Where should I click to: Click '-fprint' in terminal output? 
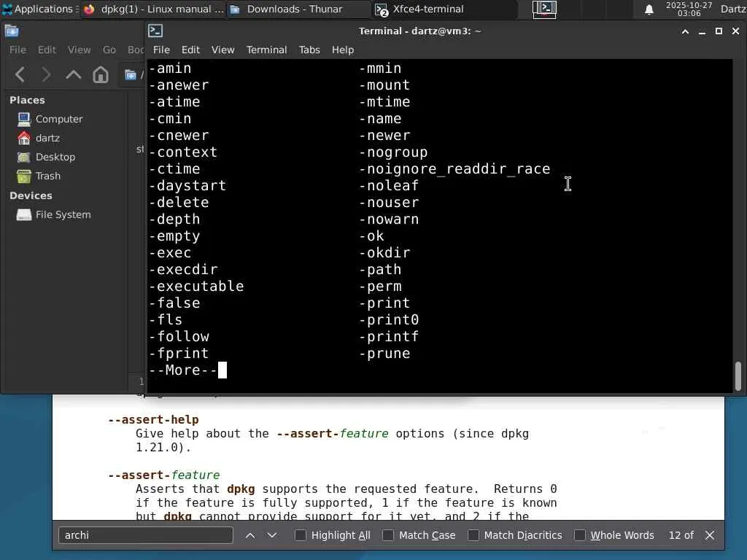[179, 354]
